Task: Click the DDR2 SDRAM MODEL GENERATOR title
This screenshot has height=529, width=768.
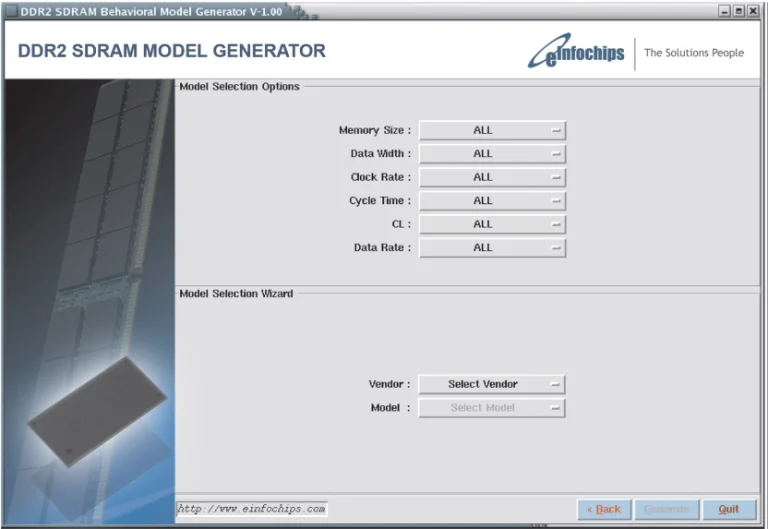Action: 172,51
